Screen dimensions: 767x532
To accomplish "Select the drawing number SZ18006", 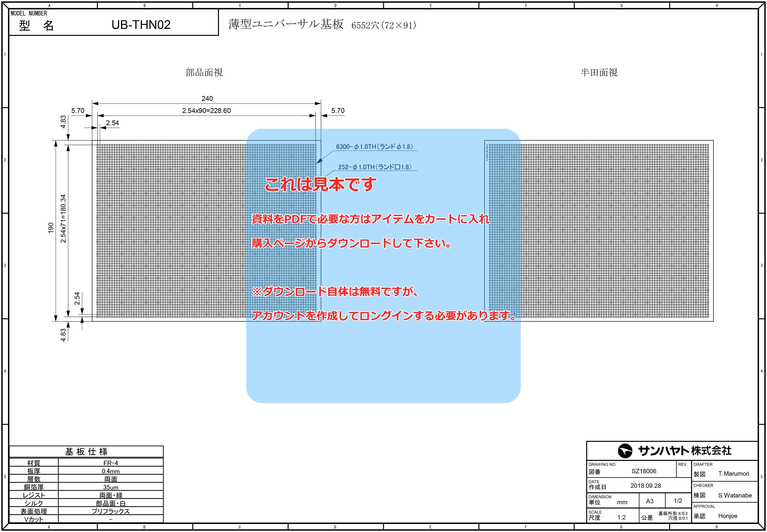I will point(644,471).
